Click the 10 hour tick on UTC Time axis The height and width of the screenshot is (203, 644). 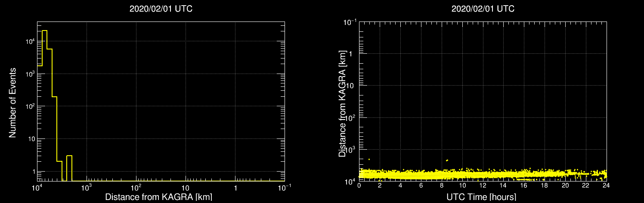462,186
